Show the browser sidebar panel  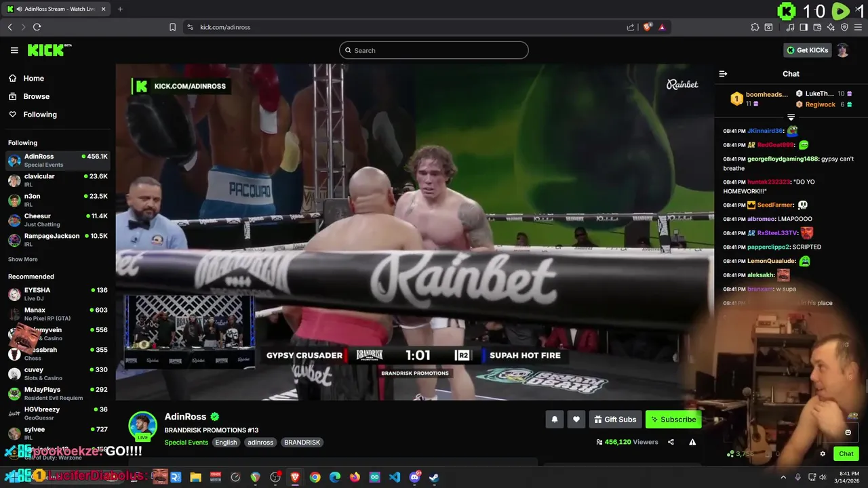[x=804, y=27]
